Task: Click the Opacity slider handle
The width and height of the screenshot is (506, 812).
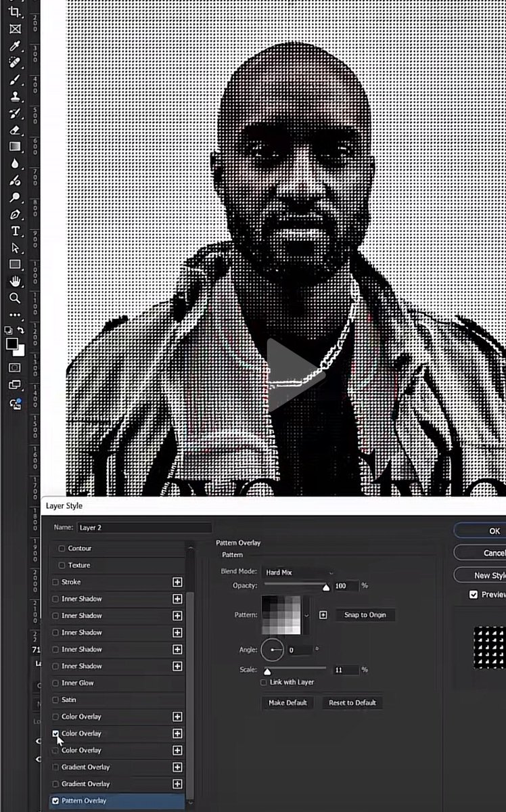Action: pos(326,588)
